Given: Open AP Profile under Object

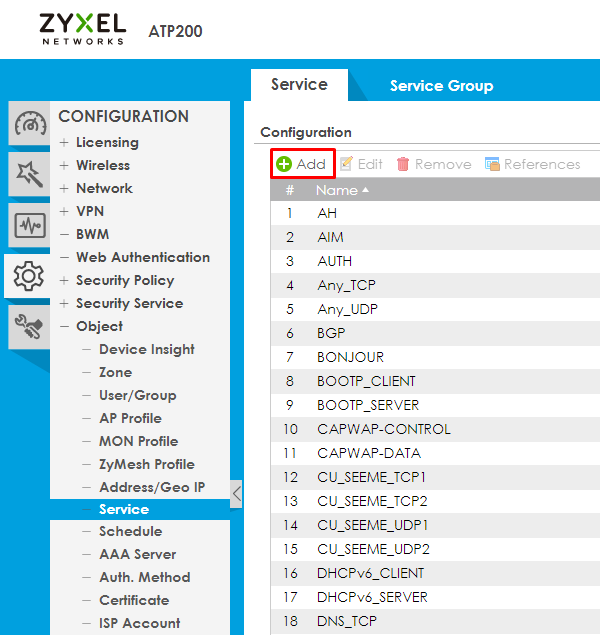Looking at the screenshot, I should pos(130,418).
